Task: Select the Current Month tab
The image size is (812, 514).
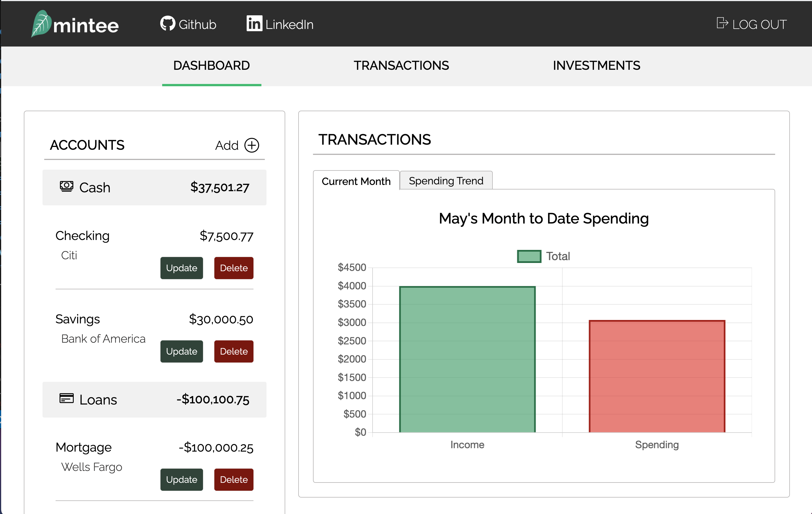Action: click(356, 181)
